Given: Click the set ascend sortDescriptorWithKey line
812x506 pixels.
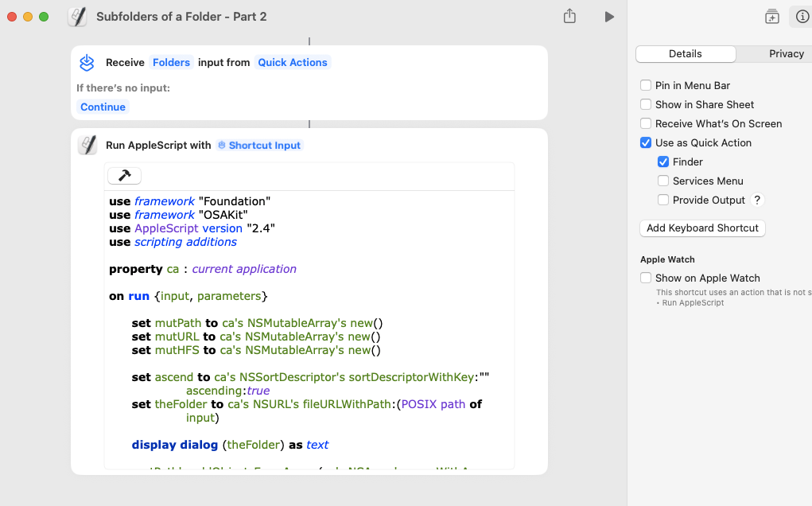Looking at the screenshot, I should tap(310, 383).
